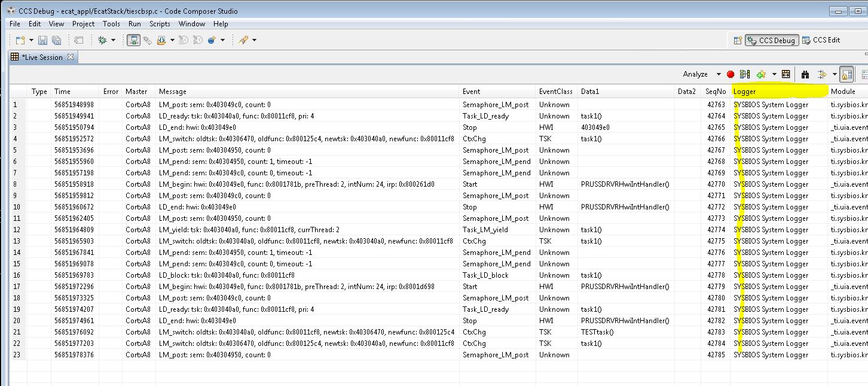Toggle the highlighted view button beside debug dropdown
Image resolution: width=868 pixels, height=386 pixels.
pos(133,40)
